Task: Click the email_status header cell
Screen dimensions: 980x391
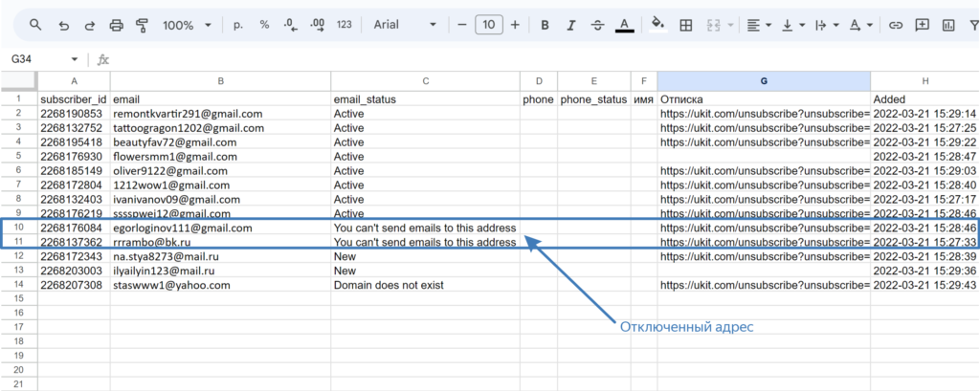Action: click(x=426, y=98)
